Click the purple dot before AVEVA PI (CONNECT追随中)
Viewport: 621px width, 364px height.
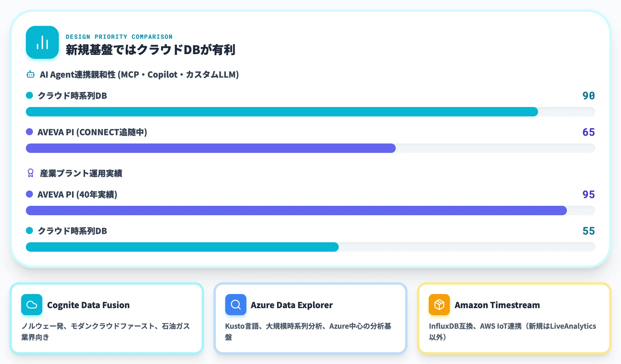pyautogui.click(x=29, y=132)
